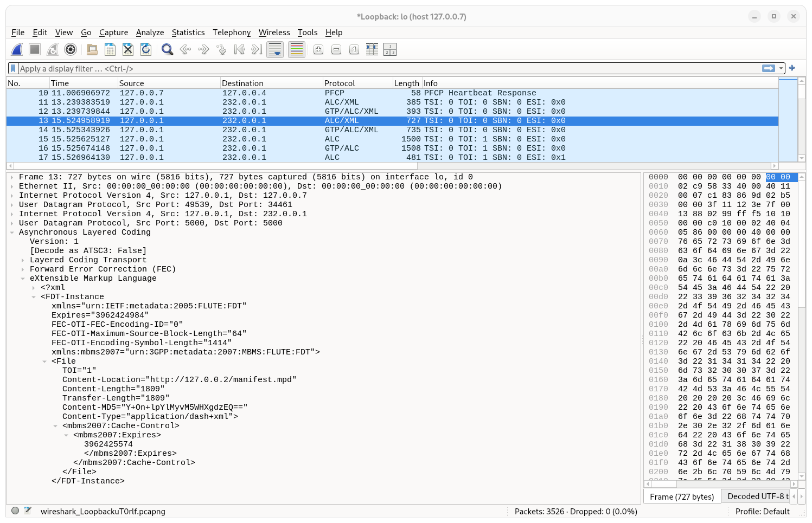Close the current capture file
Screen dimensions: 812x523
[127, 49]
